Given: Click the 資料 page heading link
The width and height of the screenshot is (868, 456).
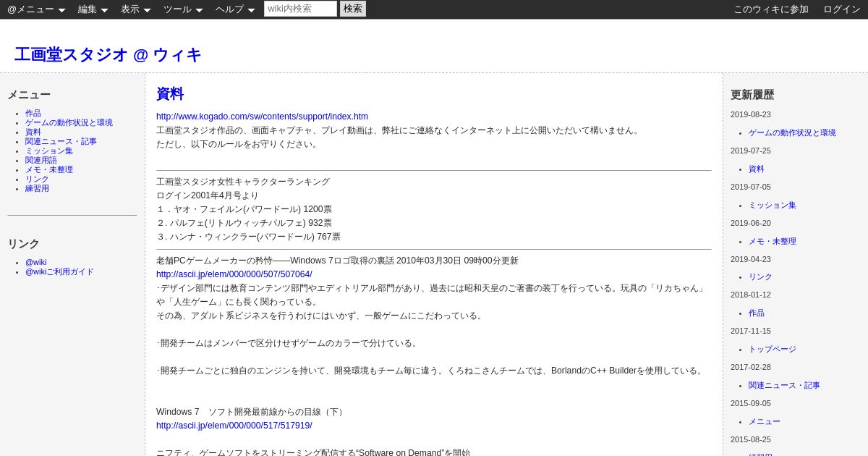Looking at the screenshot, I should [x=170, y=94].
